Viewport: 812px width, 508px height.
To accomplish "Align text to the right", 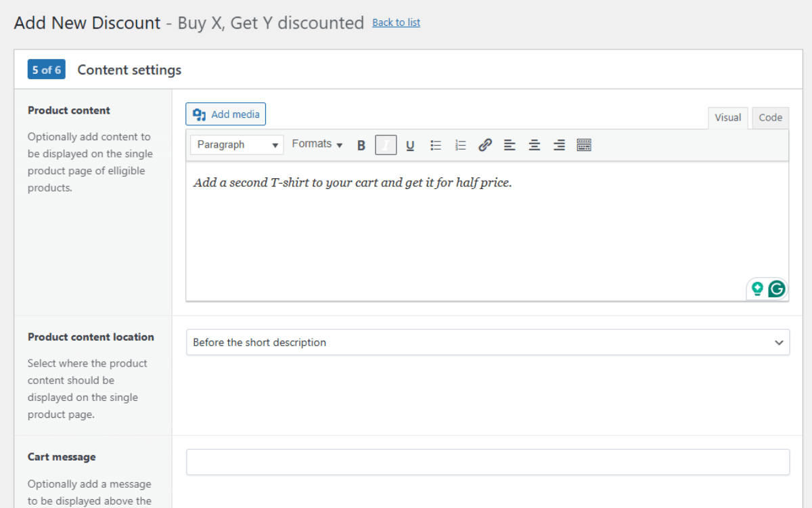I will (559, 145).
